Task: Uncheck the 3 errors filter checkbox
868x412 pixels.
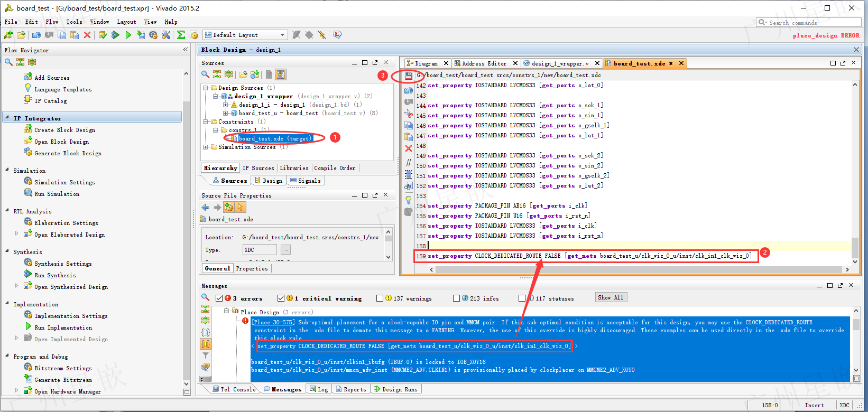Action: (219, 298)
